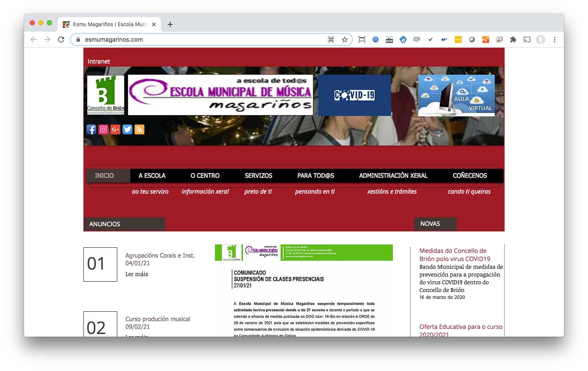Click the 'ao teu servizo' subtitle
The width and height of the screenshot is (588, 371).
(150, 192)
